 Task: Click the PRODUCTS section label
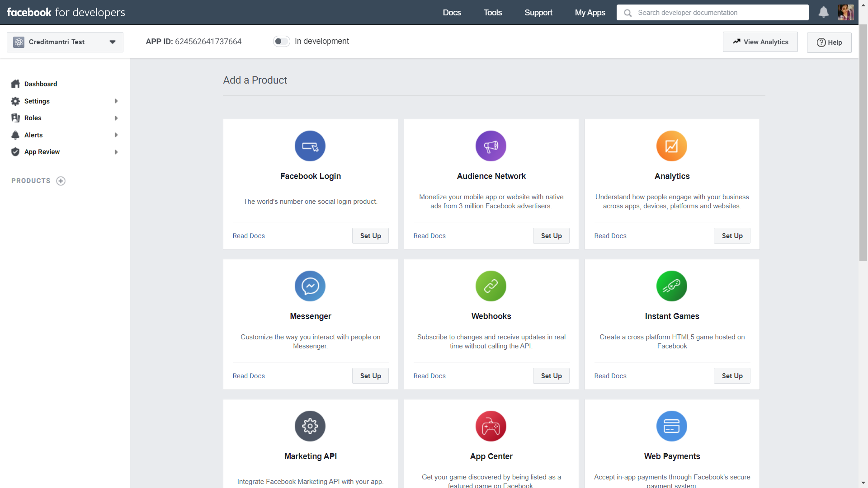(x=31, y=181)
